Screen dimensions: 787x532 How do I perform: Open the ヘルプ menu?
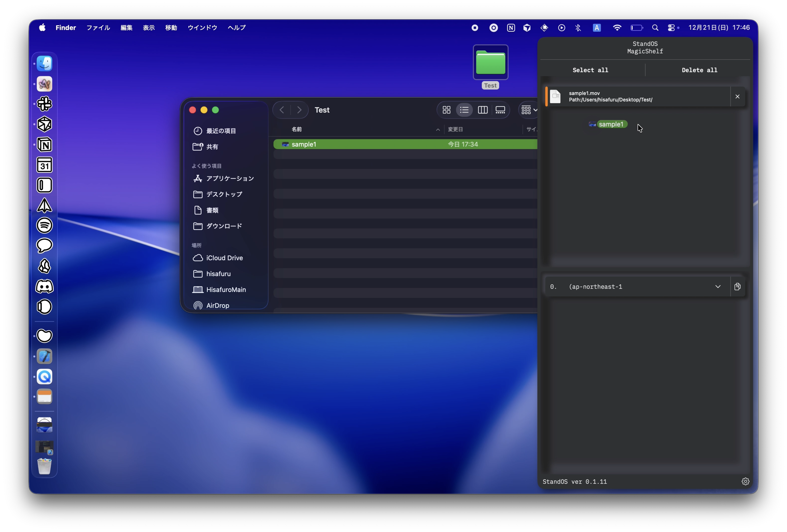236,28
